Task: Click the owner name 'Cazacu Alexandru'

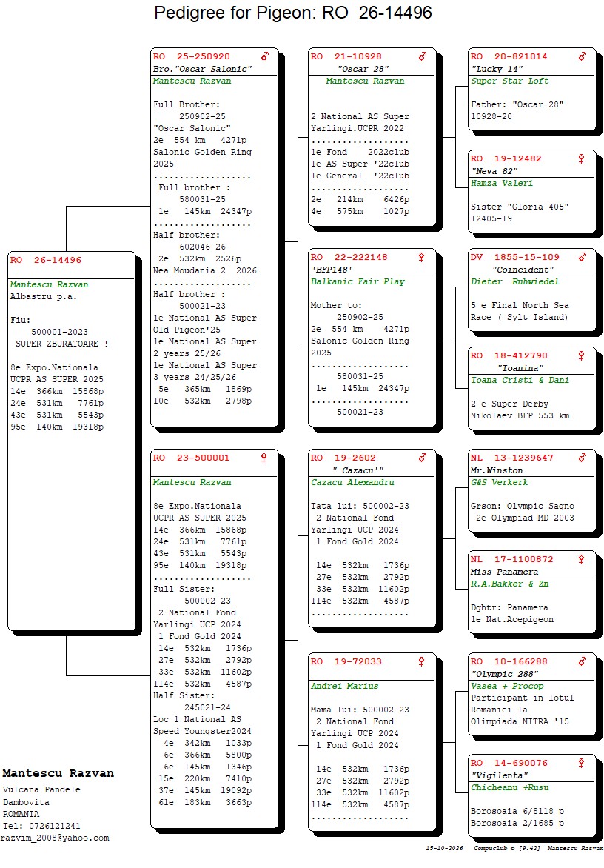Action: click(352, 483)
